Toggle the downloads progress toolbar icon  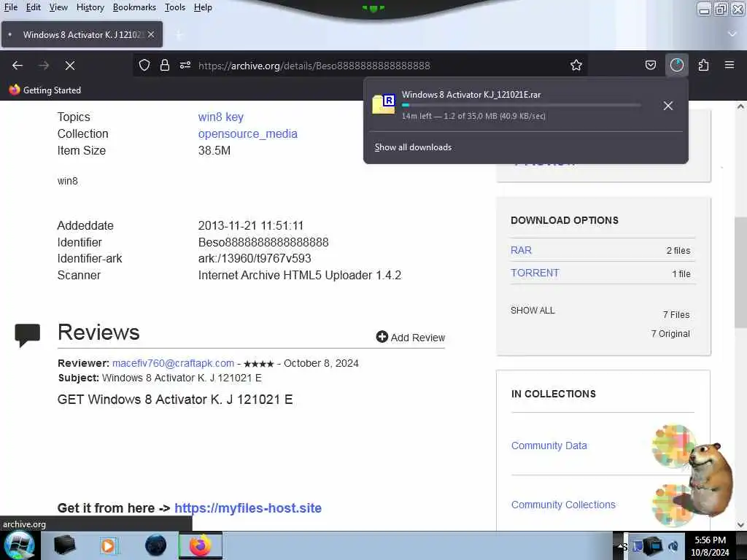676,65
